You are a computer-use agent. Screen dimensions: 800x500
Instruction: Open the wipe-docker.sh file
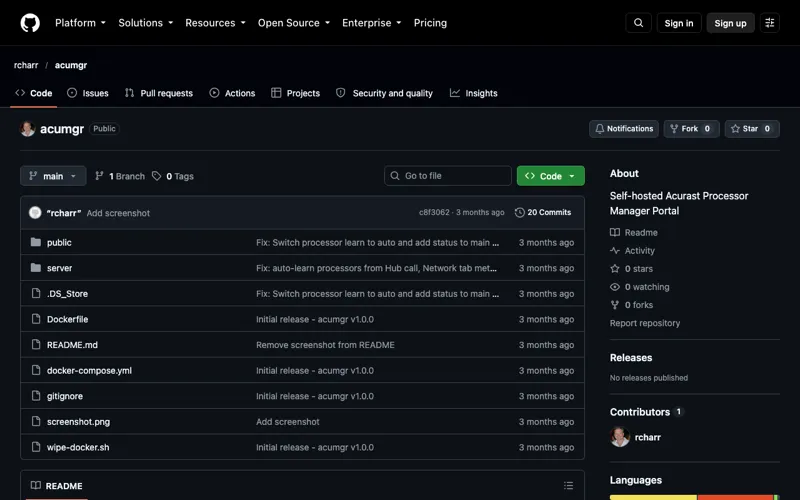[78, 447]
